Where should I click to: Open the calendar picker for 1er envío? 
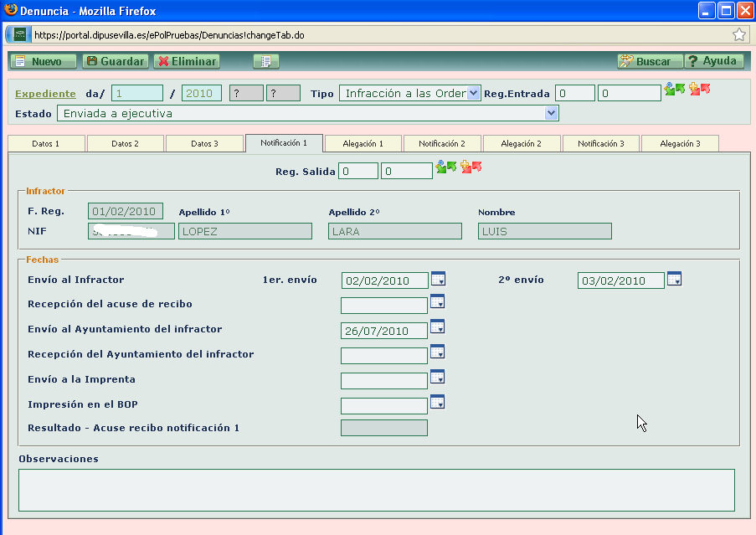pos(438,280)
